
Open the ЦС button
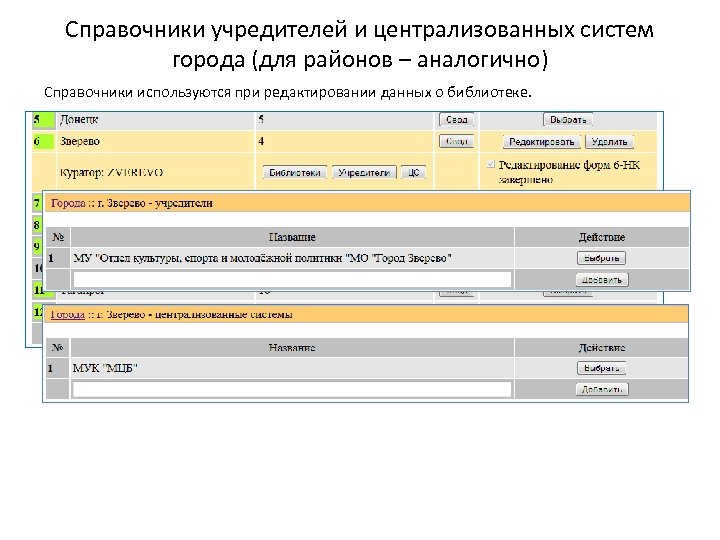pos(413,173)
